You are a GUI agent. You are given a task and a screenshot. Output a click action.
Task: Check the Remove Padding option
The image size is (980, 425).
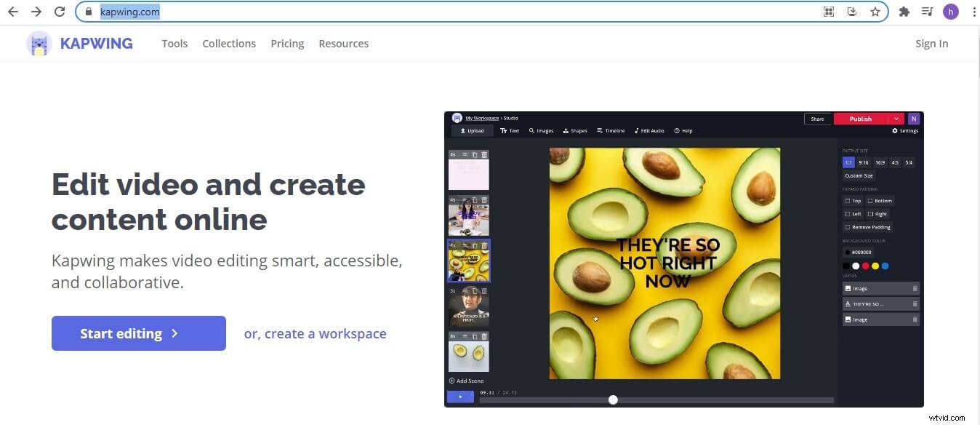[x=868, y=226]
